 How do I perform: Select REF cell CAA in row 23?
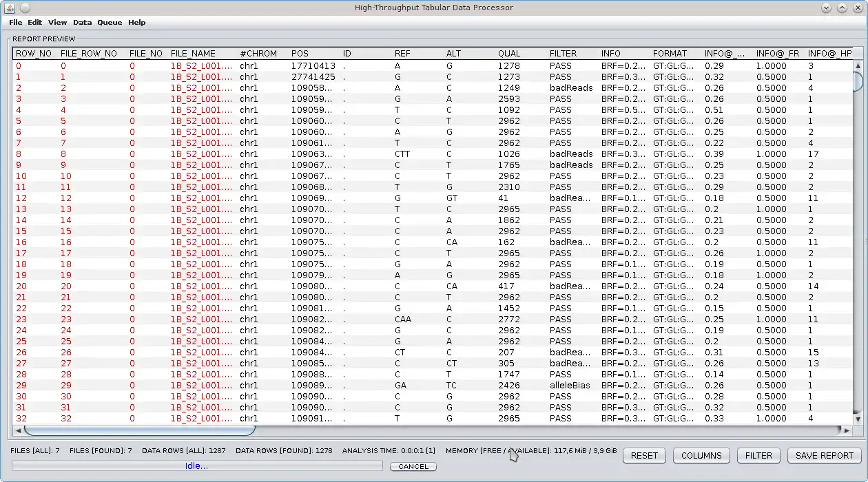click(x=417, y=319)
